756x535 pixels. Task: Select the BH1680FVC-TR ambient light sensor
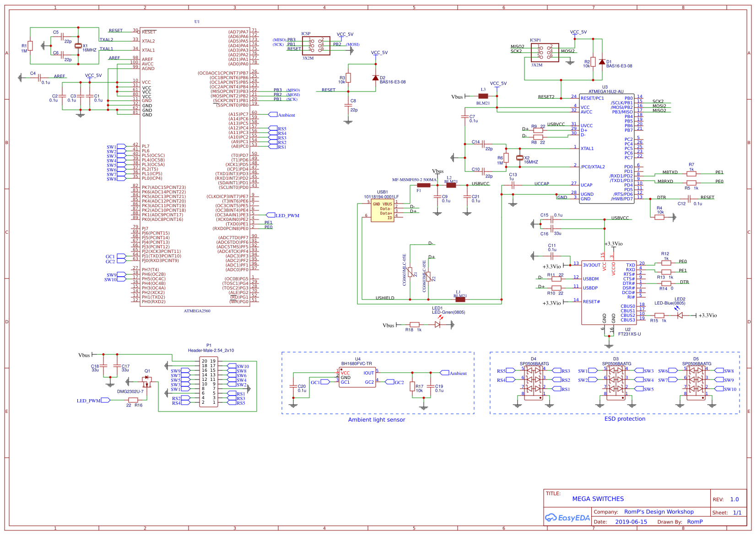coord(357,377)
